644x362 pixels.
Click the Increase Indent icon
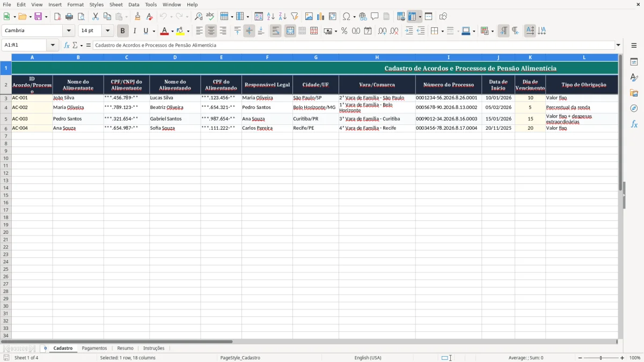[409, 31]
